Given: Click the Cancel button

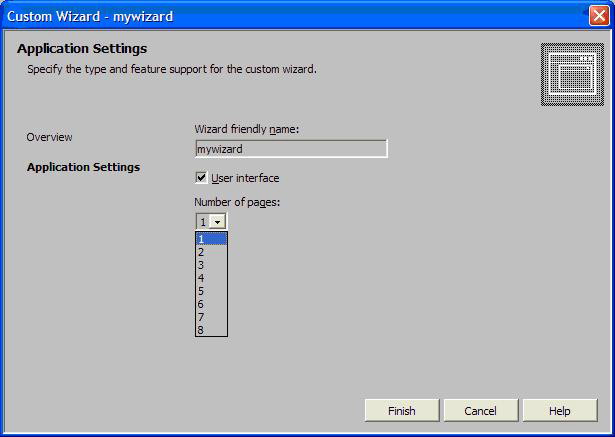Looking at the screenshot, I should pyautogui.click(x=480, y=410).
